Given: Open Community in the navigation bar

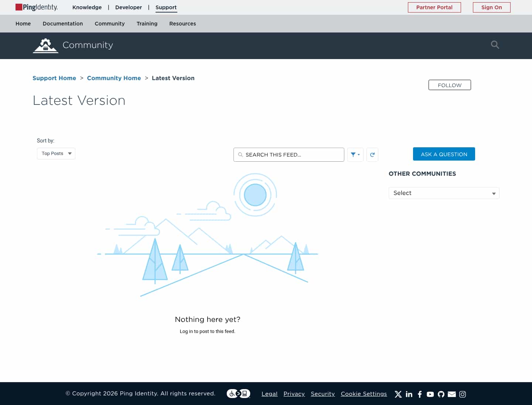Looking at the screenshot, I should click(110, 24).
